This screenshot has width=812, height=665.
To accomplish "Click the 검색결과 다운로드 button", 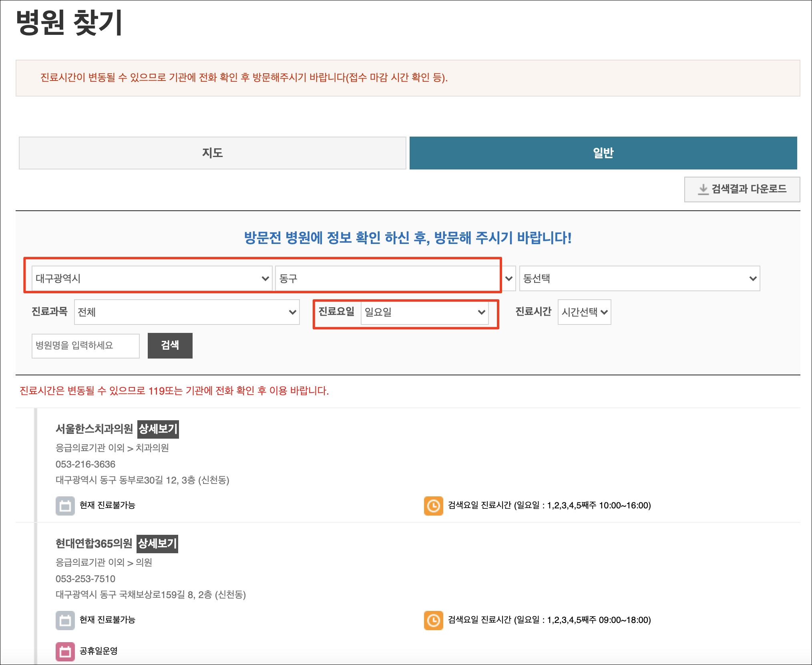I will click(742, 189).
